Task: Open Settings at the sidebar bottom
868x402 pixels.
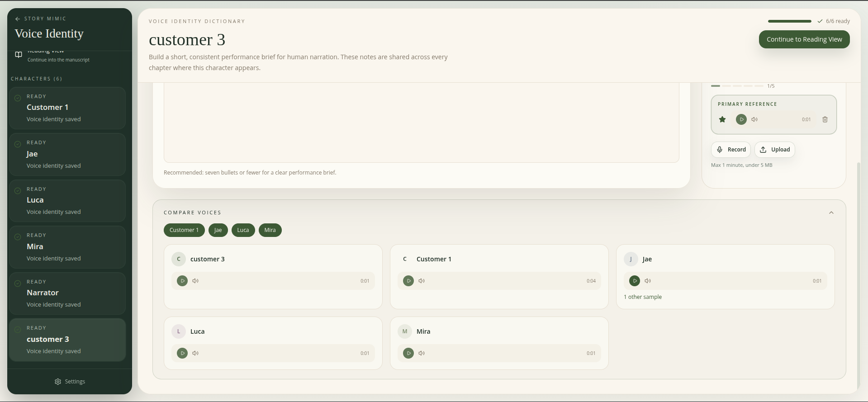Action: click(70, 382)
